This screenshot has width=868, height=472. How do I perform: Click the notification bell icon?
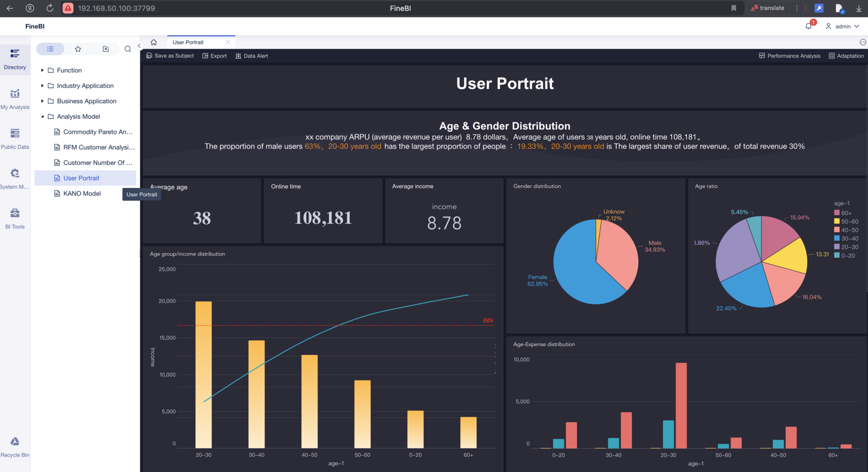coord(809,26)
